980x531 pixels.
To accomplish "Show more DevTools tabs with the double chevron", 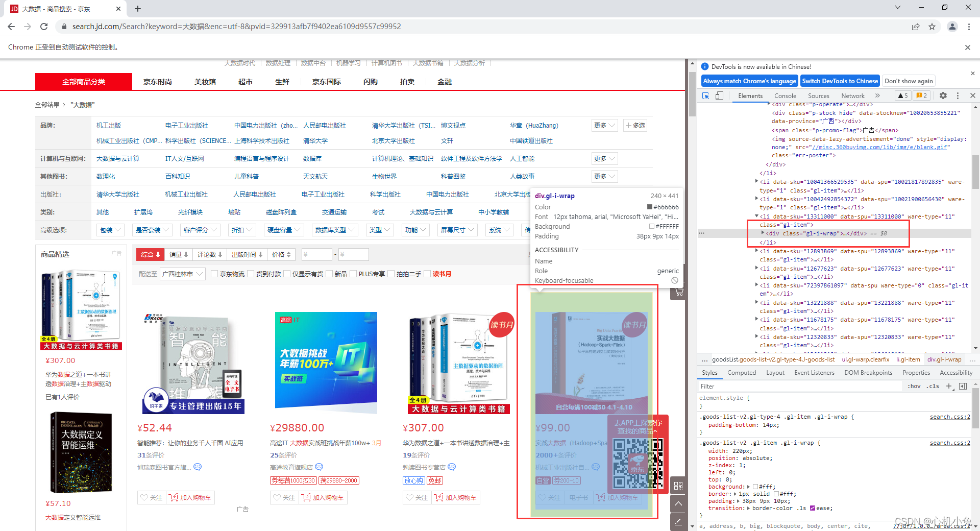I will pyautogui.click(x=877, y=95).
